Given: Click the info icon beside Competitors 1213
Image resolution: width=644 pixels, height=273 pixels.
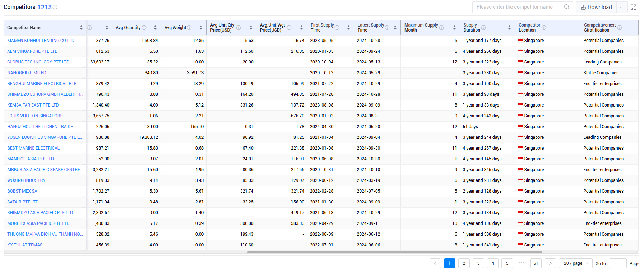Looking at the screenshot, I should [55, 7].
